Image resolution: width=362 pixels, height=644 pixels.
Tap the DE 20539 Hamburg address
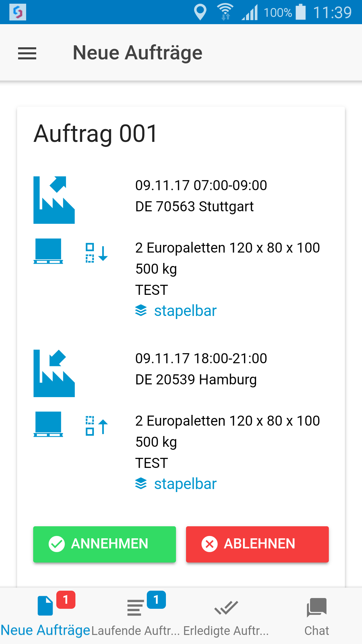pyautogui.click(x=196, y=380)
